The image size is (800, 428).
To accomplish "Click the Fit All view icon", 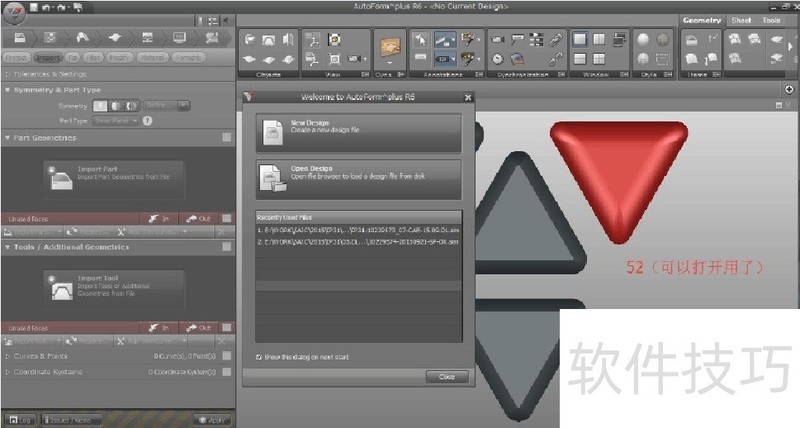I will 334,59.
